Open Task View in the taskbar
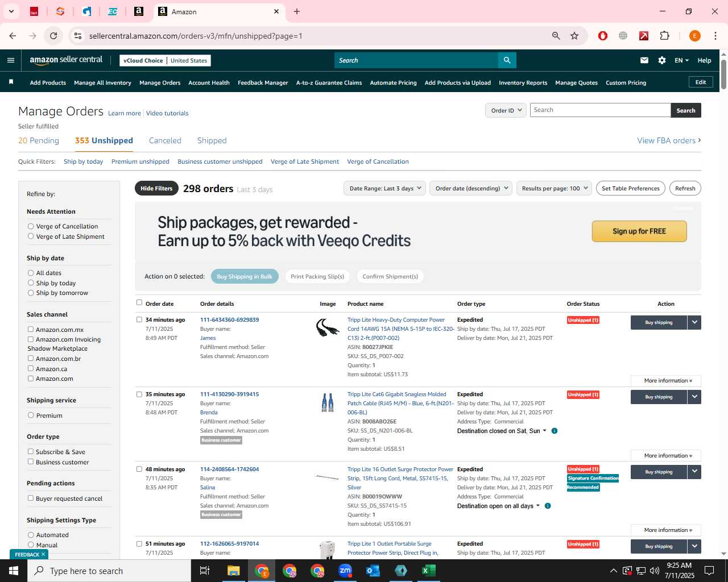Image resolution: width=728 pixels, height=582 pixels. (x=205, y=571)
